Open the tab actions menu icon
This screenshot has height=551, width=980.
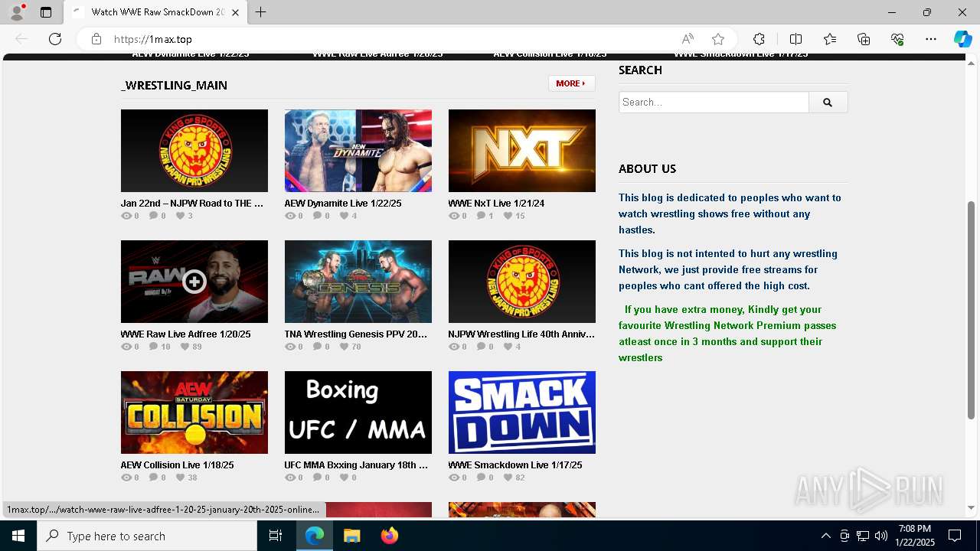pyautogui.click(x=46, y=12)
